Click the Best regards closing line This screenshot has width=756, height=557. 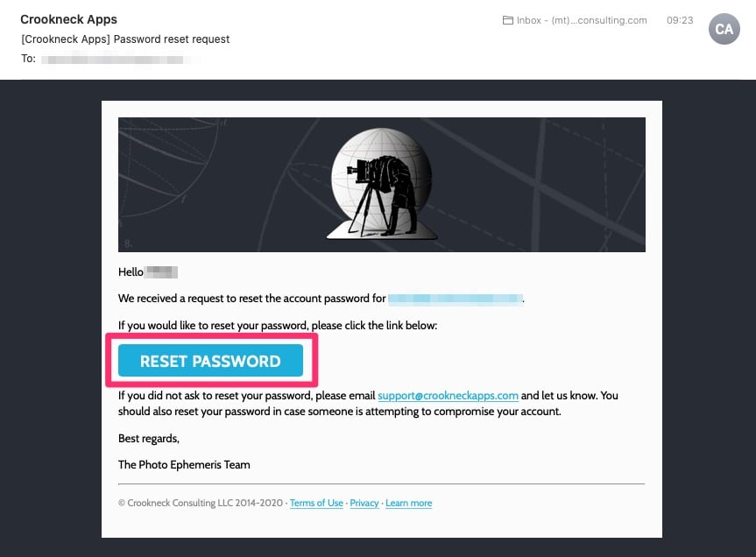[x=149, y=439]
